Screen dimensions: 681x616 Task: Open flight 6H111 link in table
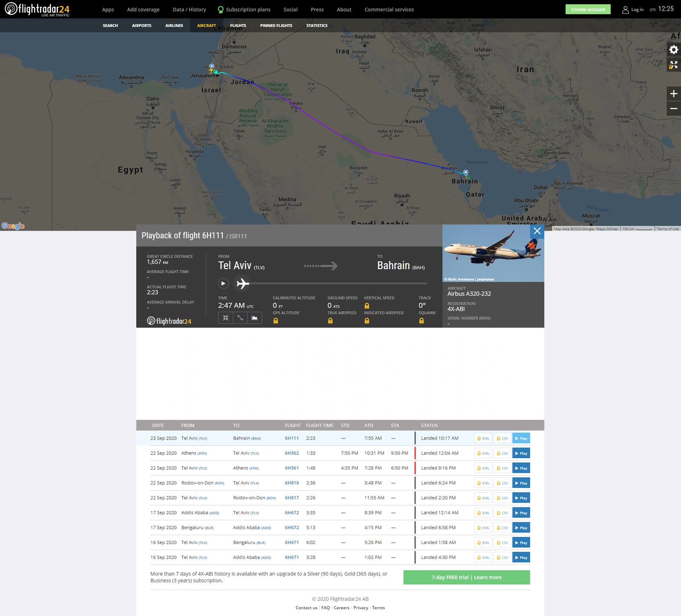coord(292,438)
